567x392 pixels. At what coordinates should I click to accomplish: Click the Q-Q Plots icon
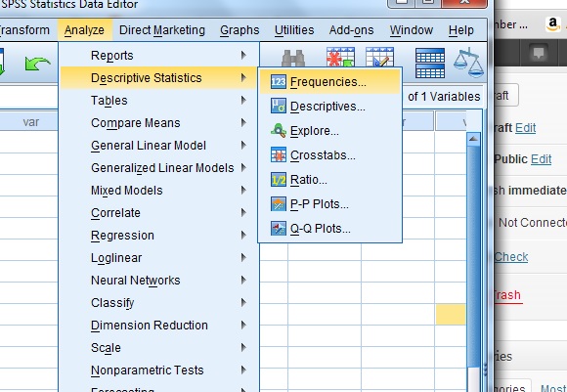[x=278, y=229]
